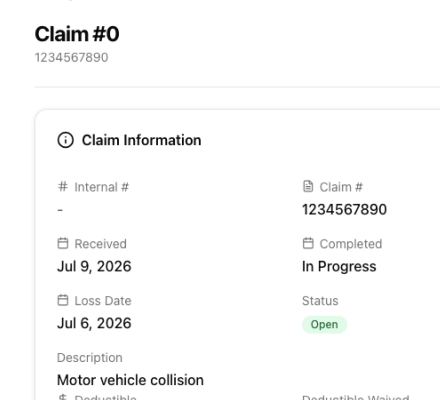Click the Description field label
The width and height of the screenshot is (440, 400).
(x=90, y=358)
